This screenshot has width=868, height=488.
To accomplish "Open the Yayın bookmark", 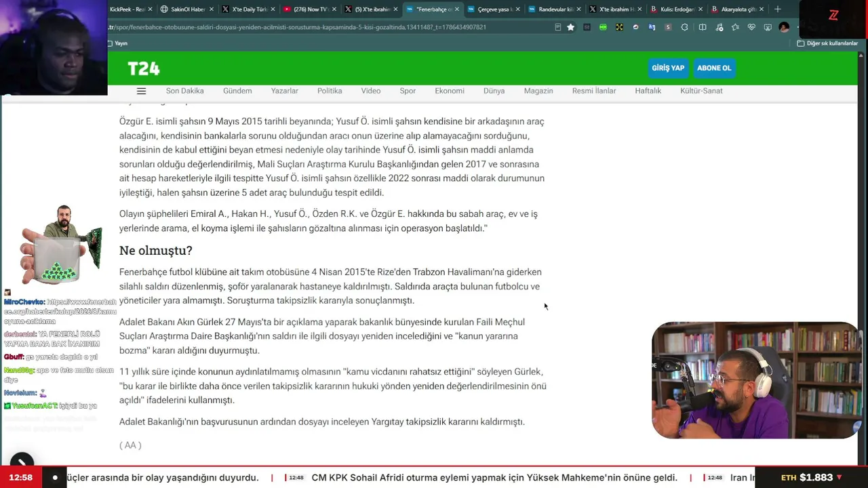I will (x=118, y=43).
